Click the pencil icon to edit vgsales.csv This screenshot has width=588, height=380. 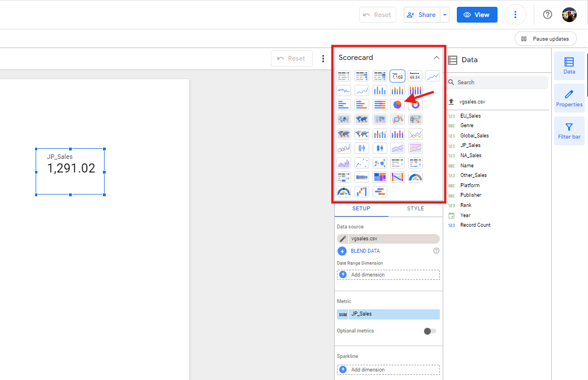click(343, 239)
